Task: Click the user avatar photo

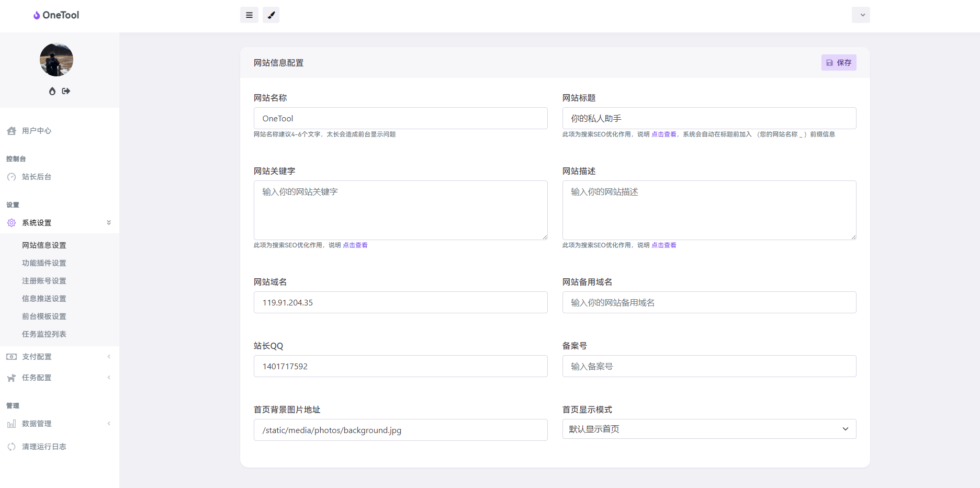Action: (x=57, y=60)
